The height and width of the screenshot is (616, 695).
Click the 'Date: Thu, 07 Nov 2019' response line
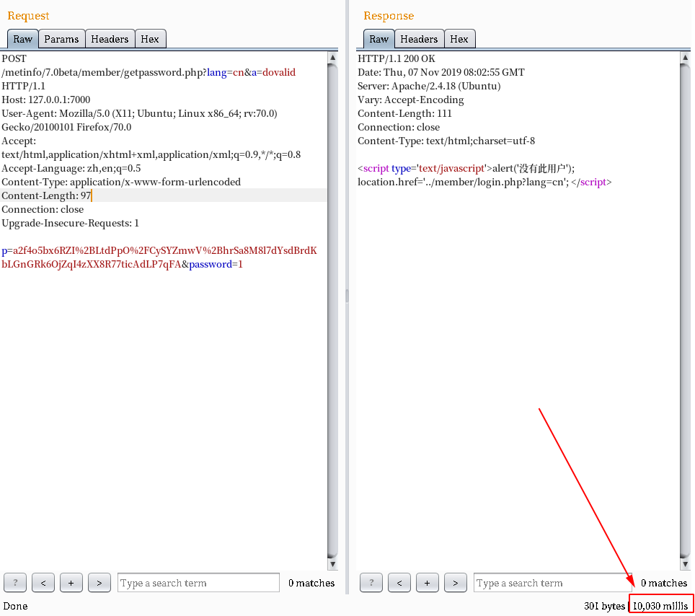pos(441,72)
